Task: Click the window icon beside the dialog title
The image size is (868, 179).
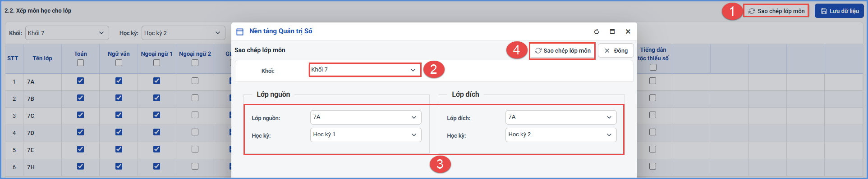Action: 240,31
